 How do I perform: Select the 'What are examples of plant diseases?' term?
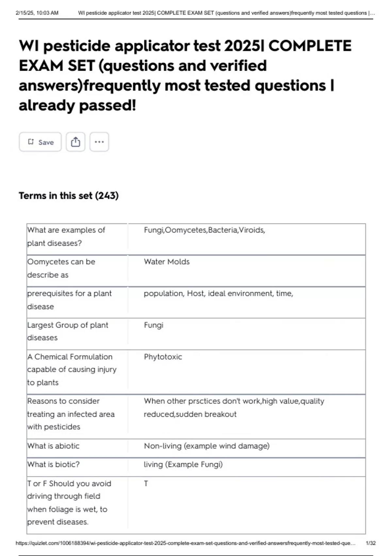coord(66,236)
